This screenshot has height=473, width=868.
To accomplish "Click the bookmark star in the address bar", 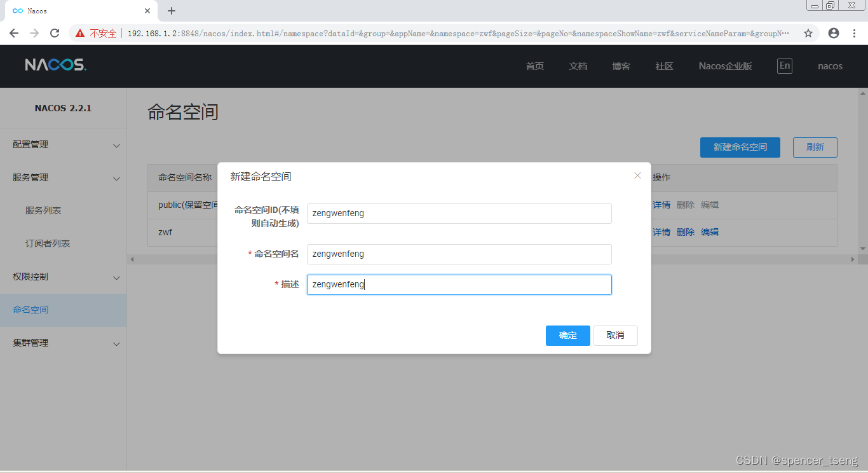I will tap(808, 33).
